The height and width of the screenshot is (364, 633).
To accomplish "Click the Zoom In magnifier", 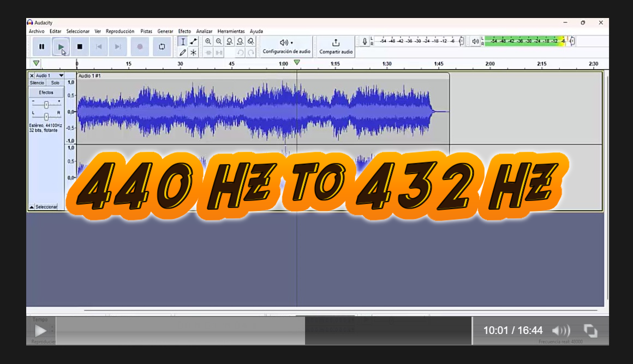I will [208, 41].
